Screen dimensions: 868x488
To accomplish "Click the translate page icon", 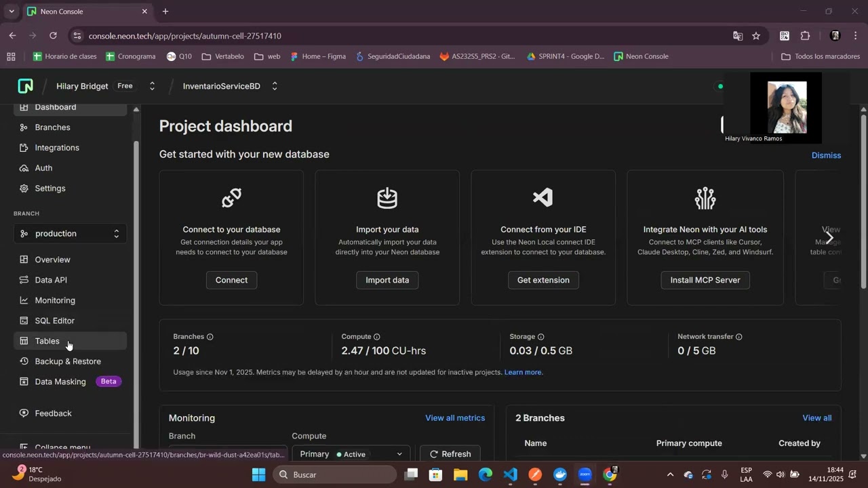I will click(737, 36).
